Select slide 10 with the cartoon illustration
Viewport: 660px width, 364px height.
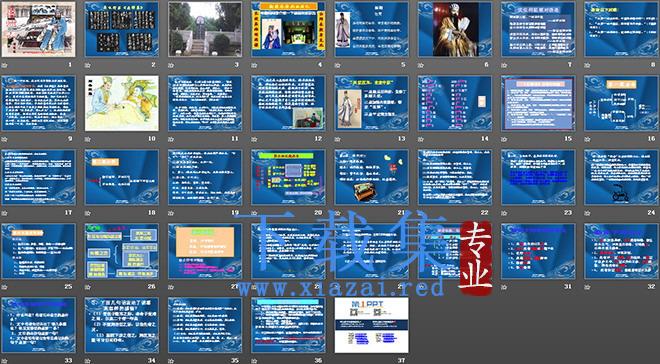pos(122,103)
